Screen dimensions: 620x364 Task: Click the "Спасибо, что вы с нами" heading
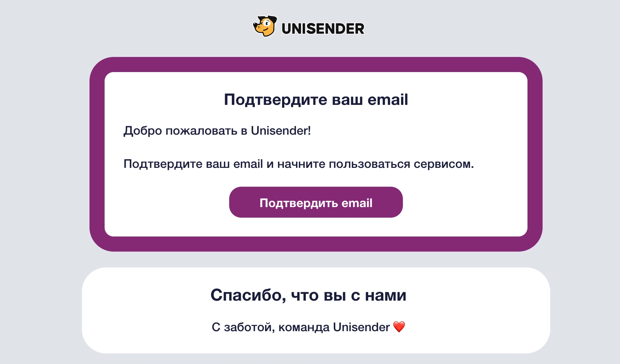(308, 295)
